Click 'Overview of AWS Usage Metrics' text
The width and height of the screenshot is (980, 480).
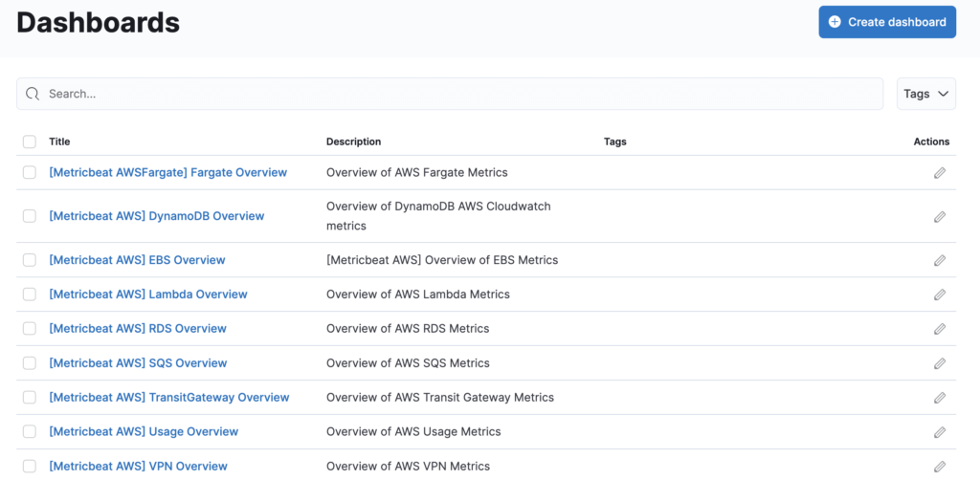[x=413, y=431]
